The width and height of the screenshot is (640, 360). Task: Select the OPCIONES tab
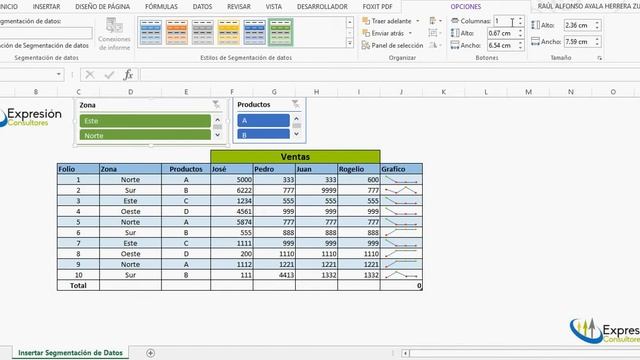coord(466,7)
